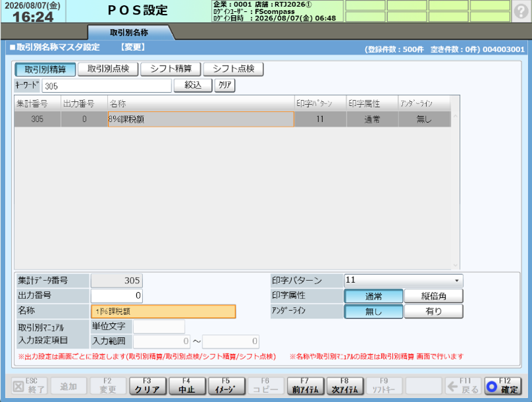This screenshot has width=532, height=402.
Task: Click the 入力範囲 start value field
Action: 162,341
